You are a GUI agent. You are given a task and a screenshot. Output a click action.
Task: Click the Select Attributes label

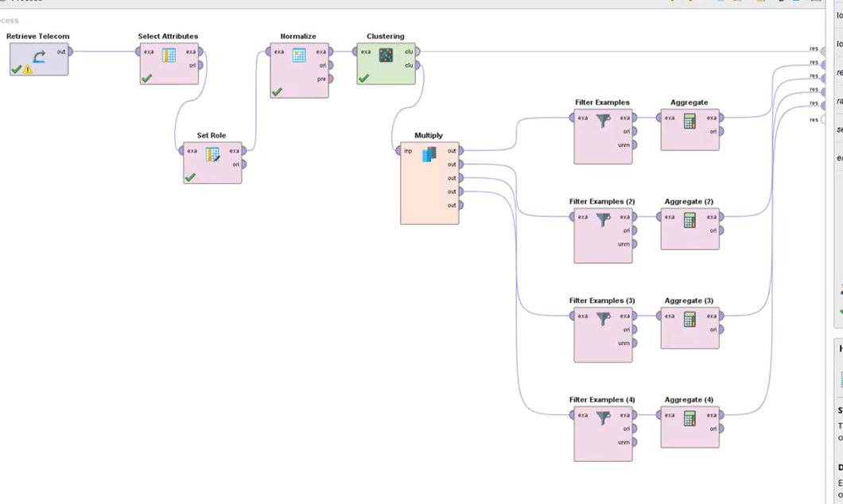tap(168, 36)
